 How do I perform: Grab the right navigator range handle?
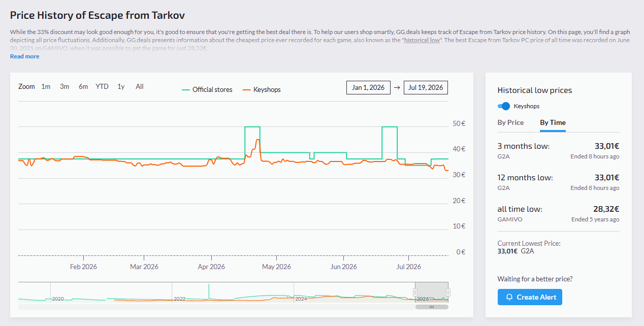448,292
